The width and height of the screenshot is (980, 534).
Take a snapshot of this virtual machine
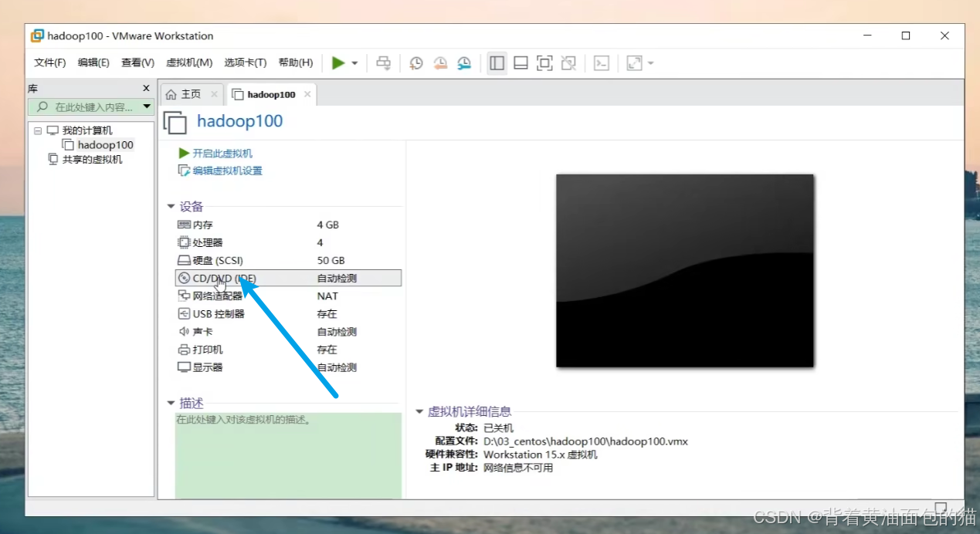416,63
